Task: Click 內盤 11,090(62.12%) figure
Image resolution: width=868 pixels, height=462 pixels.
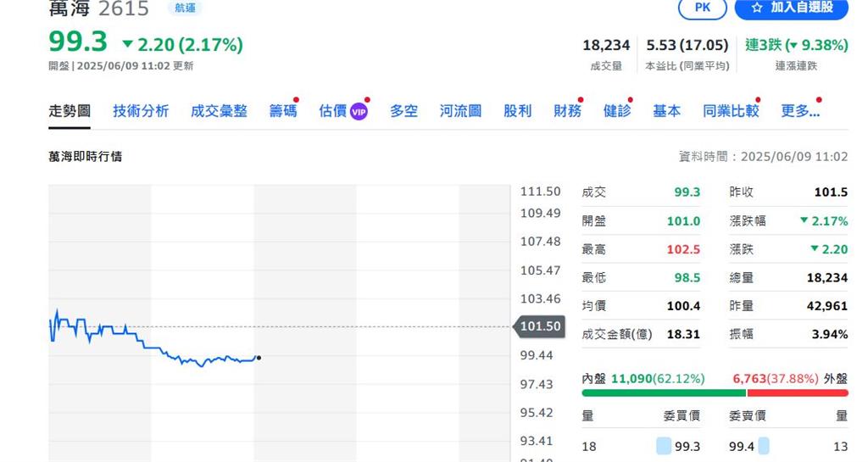Action: pos(658,379)
